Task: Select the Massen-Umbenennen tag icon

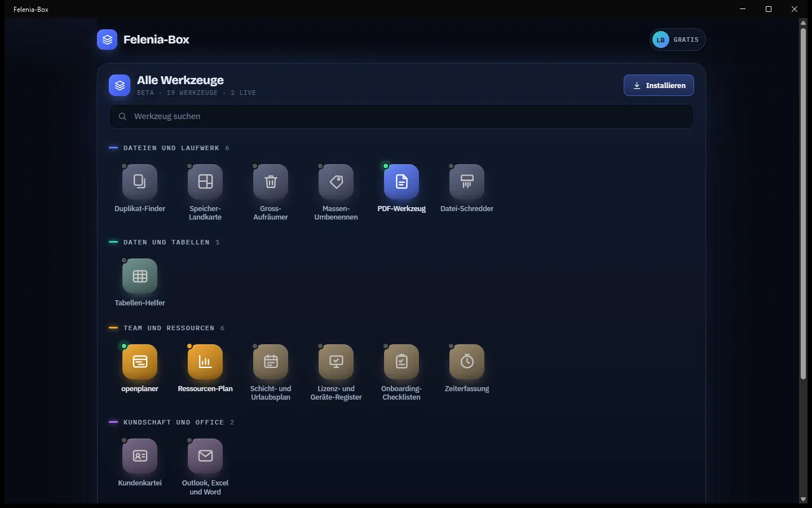Action: click(x=336, y=182)
